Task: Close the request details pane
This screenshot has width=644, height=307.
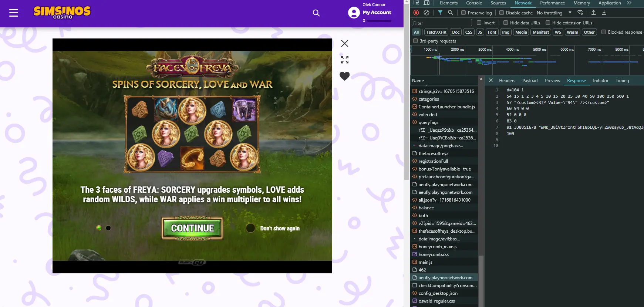Action: (490, 80)
